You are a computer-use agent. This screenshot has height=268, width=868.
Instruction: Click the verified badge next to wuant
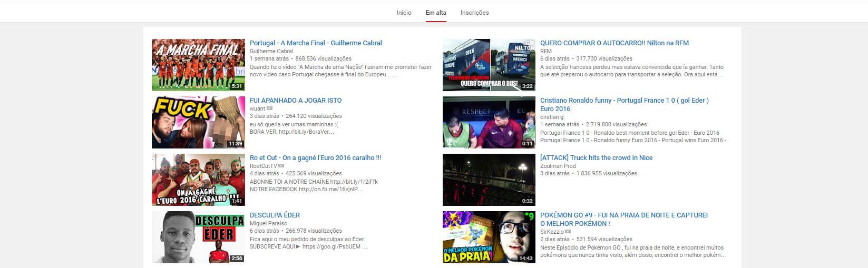pyautogui.click(x=269, y=108)
